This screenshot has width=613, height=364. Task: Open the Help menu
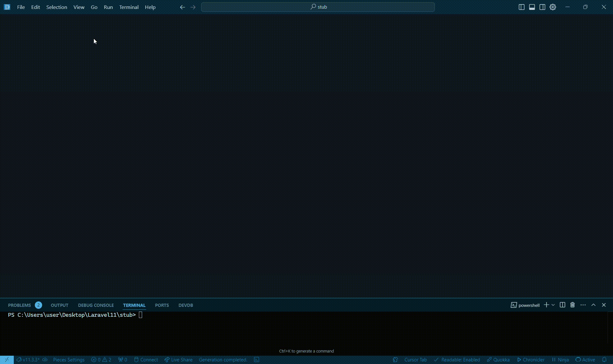point(150,7)
